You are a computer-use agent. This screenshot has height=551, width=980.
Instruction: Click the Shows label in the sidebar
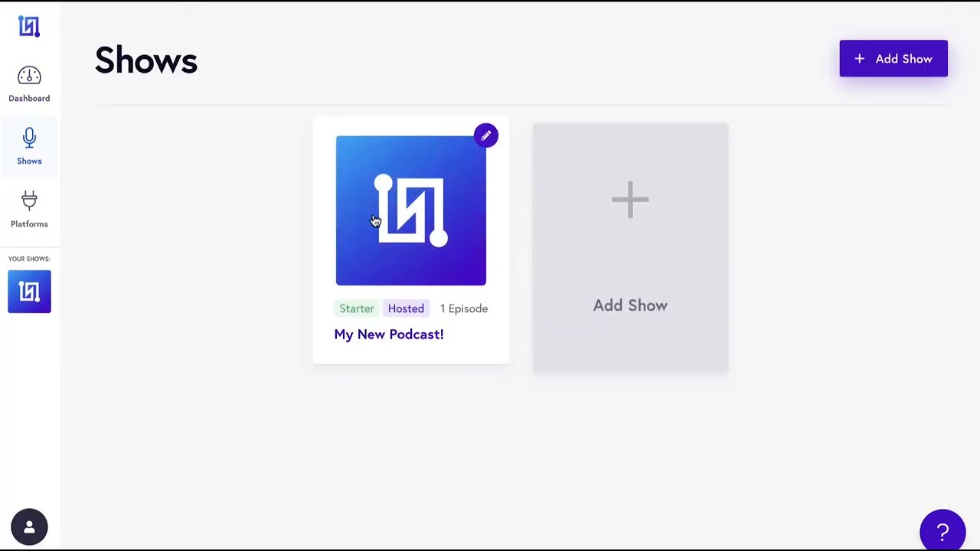click(29, 161)
